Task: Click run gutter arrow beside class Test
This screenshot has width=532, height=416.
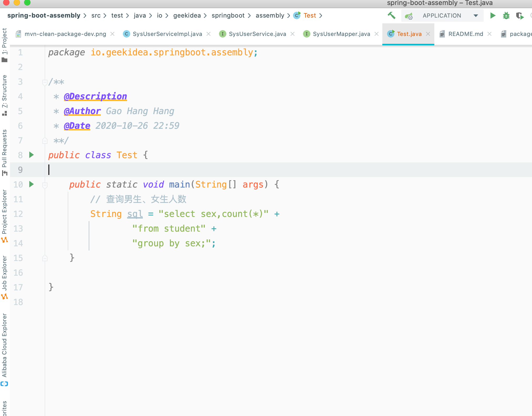Action: [32, 155]
